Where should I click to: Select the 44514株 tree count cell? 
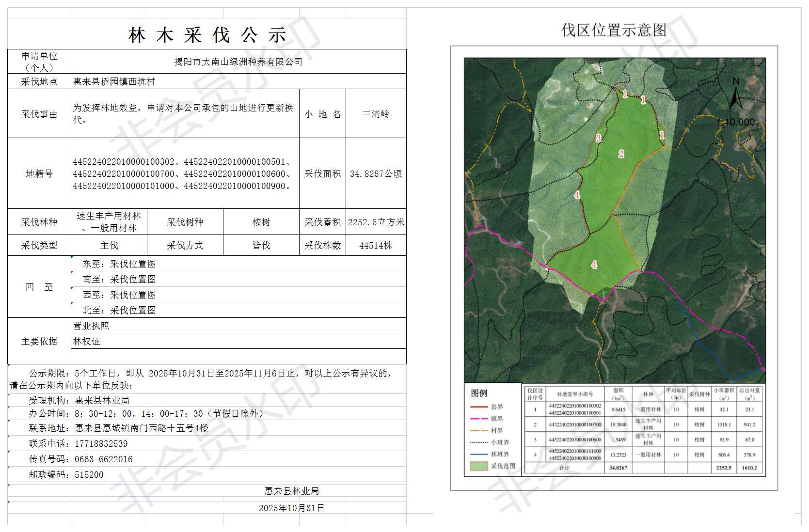(x=376, y=246)
